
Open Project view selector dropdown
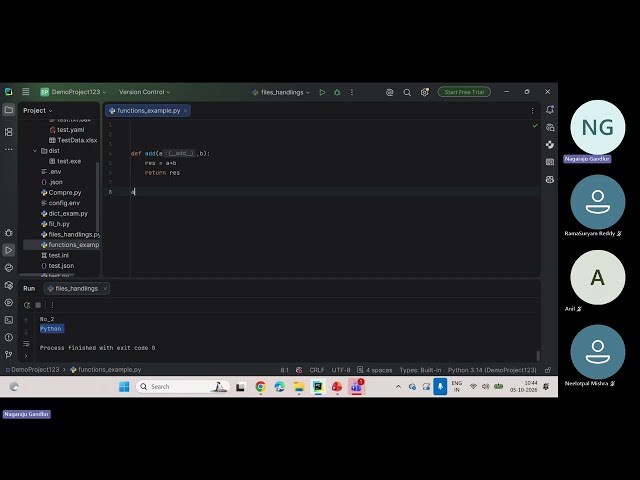pyautogui.click(x=38, y=111)
